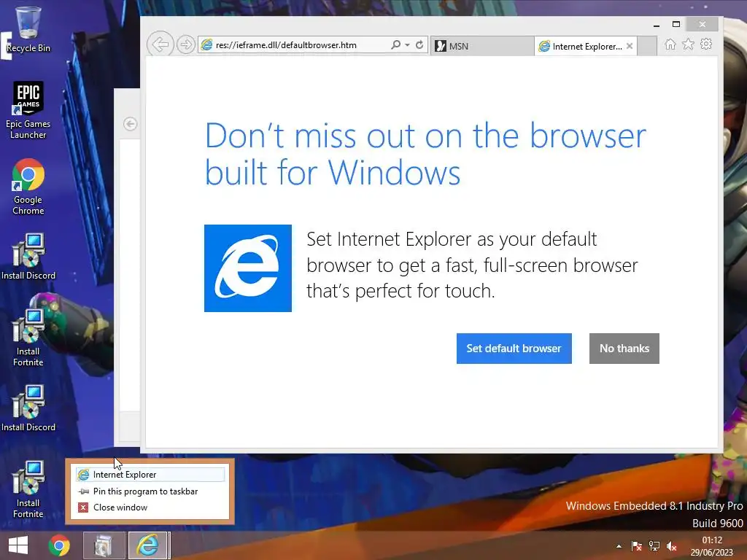This screenshot has height=560, width=747.
Task: Show hidden tray icons arrow
Action: (619, 546)
